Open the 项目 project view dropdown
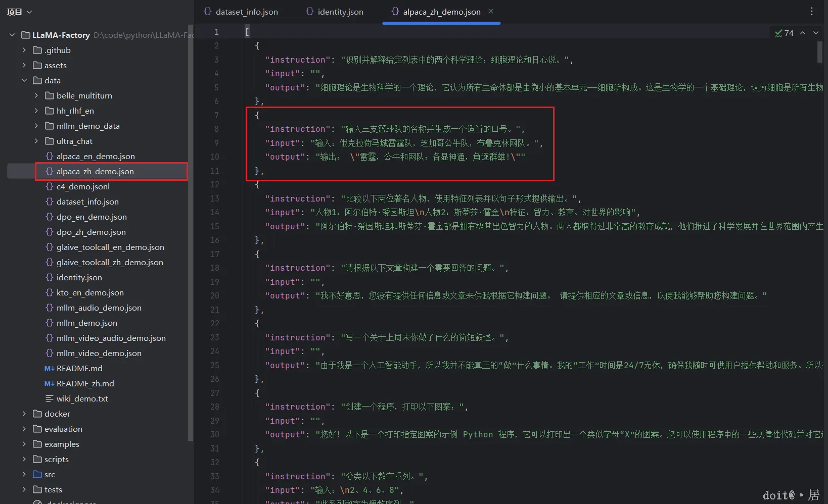Screen dimensions: 828x504 coord(20,12)
